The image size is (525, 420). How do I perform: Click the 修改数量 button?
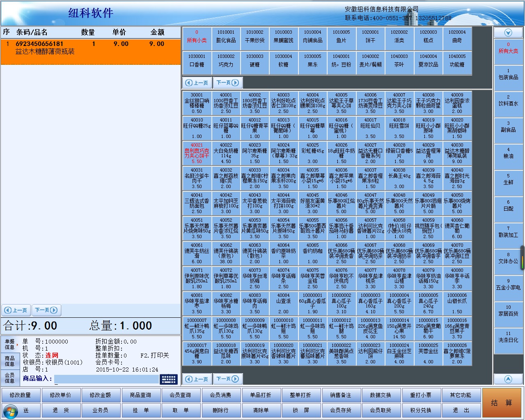click(x=21, y=395)
